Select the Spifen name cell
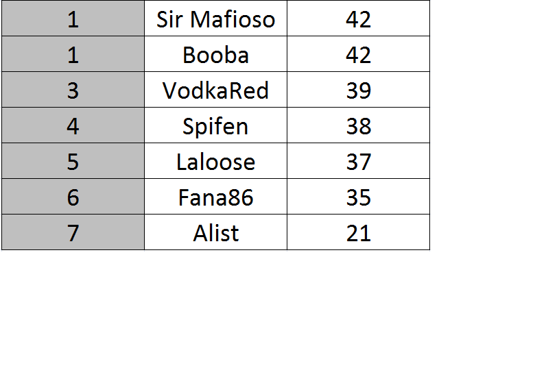Image resolution: width=546 pixels, height=392 pixels. (215, 125)
